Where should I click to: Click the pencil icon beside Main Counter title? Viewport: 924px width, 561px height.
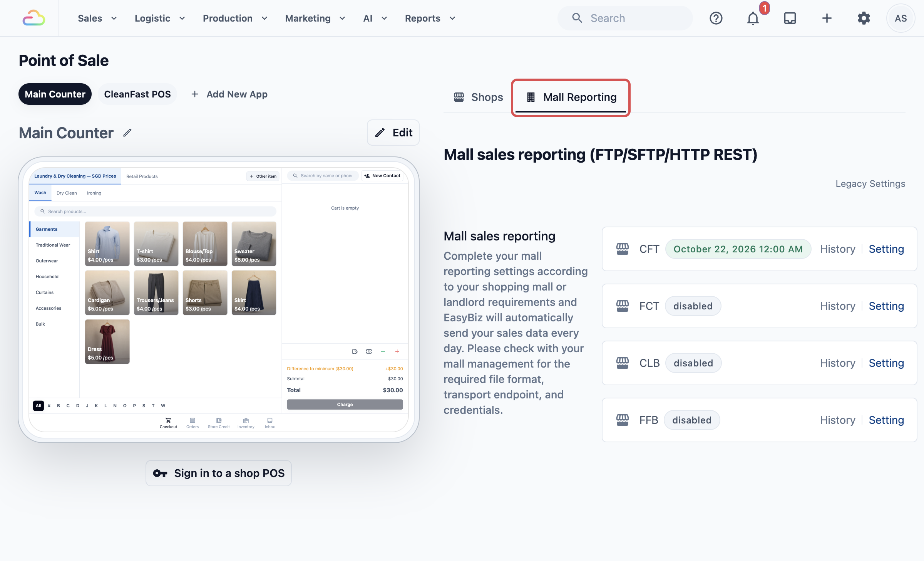pyautogui.click(x=127, y=133)
